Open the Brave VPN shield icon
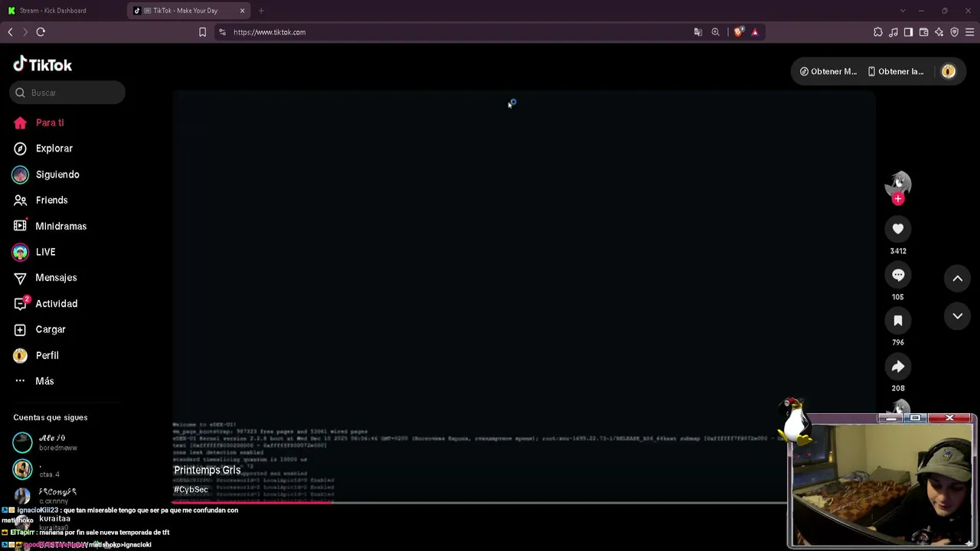The image size is (980, 551). pyautogui.click(x=954, y=32)
